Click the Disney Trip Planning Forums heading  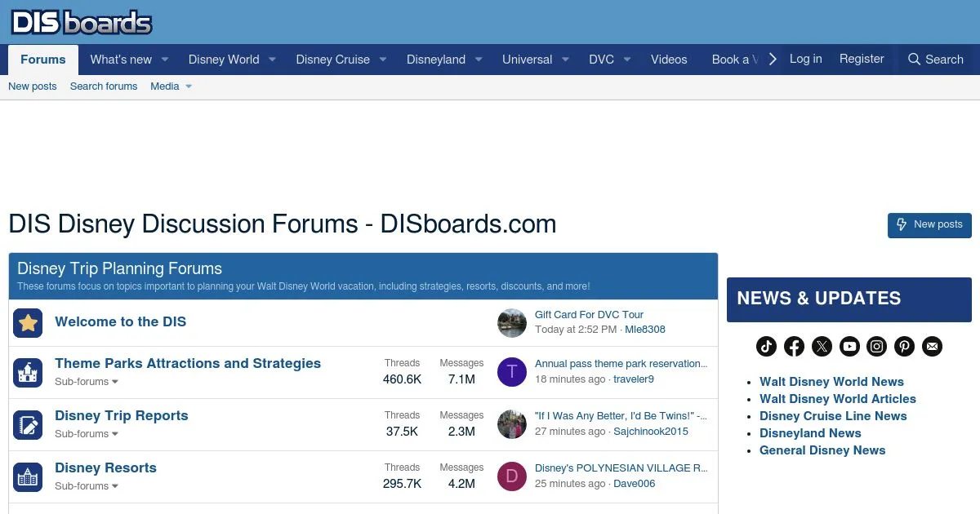(119, 268)
